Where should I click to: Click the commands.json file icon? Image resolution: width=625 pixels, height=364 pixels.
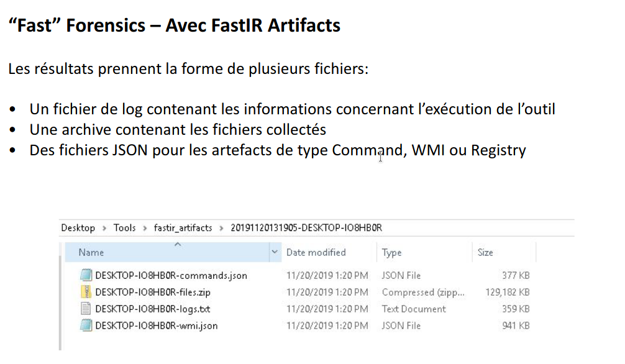tap(86, 275)
